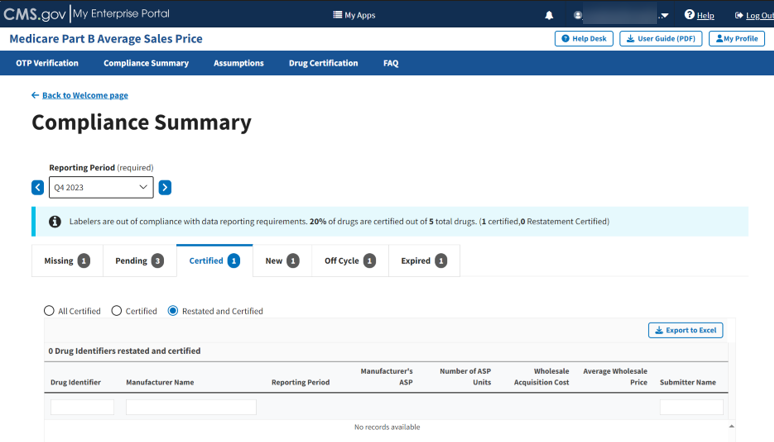
Task: Switch to the Off Cycle tab
Action: point(350,261)
